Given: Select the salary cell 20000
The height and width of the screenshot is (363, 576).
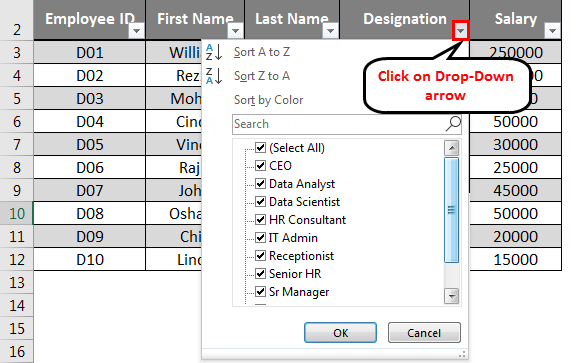Looking at the screenshot, I should coord(515,237).
